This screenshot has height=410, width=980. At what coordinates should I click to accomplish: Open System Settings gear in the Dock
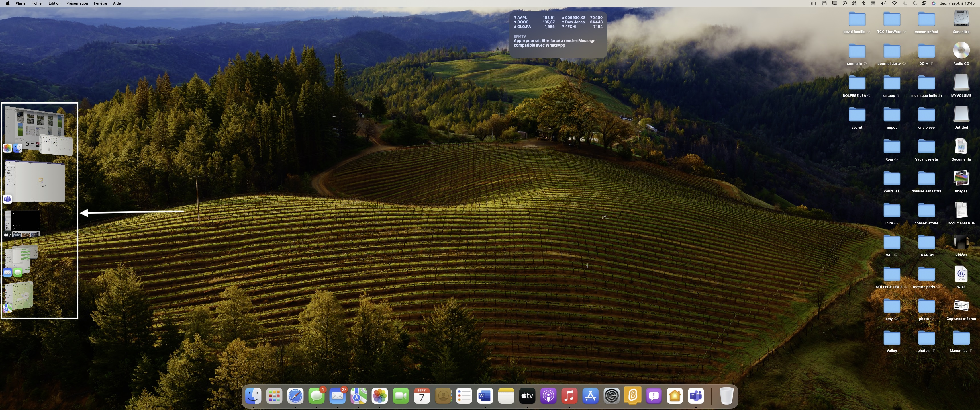tap(611, 396)
